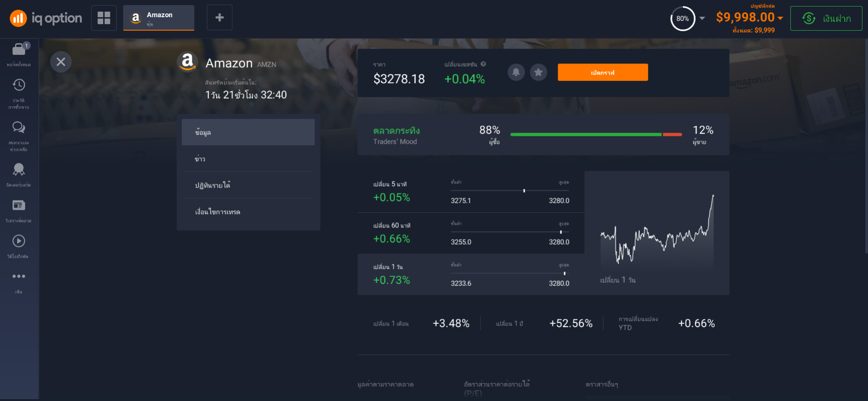Open market analysis news icon
Viewport: 868px width, 401px height.
[19, 205]
